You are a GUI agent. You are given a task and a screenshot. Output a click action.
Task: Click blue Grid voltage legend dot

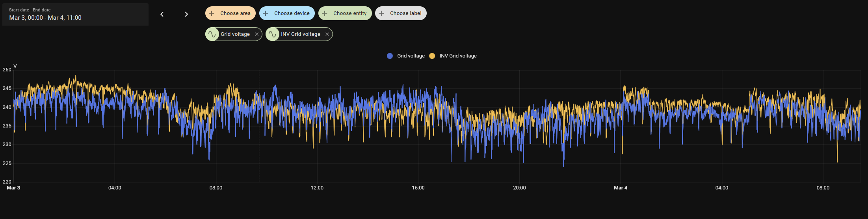click(x=390, y=56)
